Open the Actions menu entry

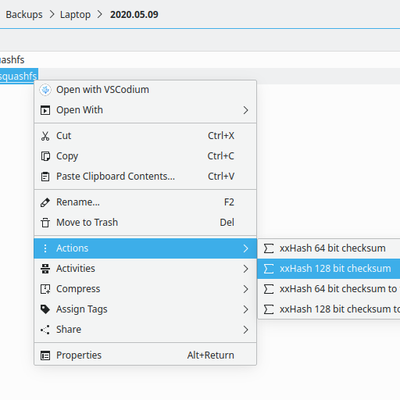click(x=145, y=248)
